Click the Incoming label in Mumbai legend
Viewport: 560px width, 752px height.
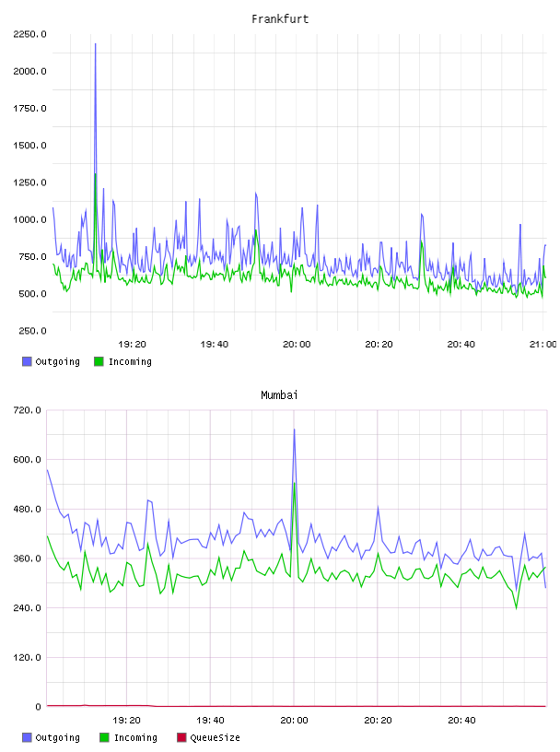[x=135, y=737]
